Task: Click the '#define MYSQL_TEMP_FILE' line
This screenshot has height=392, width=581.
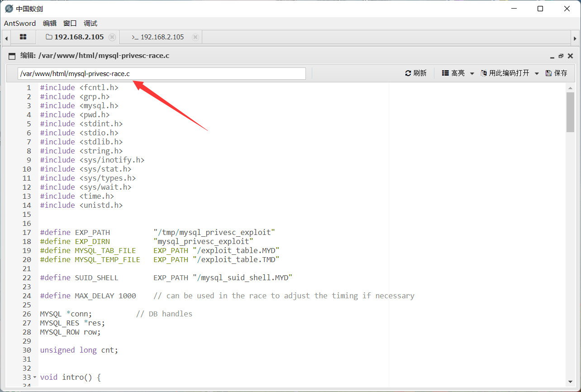Action: (160, 259)
